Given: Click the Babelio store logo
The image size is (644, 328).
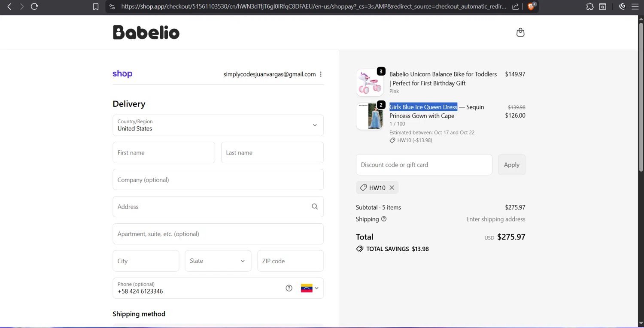Looking at the screenshot, I should [146, 33].
